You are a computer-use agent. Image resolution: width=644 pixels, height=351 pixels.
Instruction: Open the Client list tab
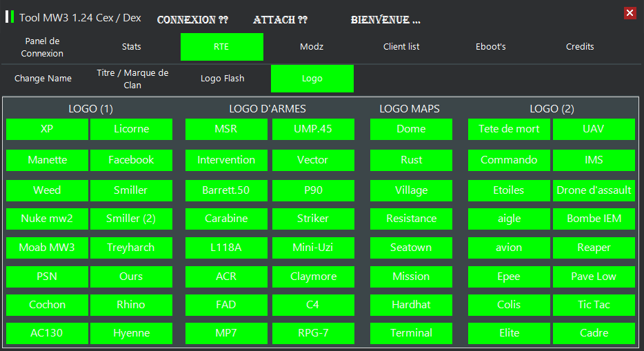[x=401, y=47]
